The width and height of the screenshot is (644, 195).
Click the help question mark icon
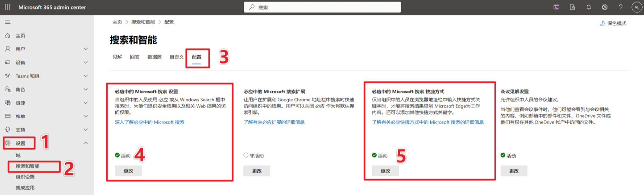point(621,7)
